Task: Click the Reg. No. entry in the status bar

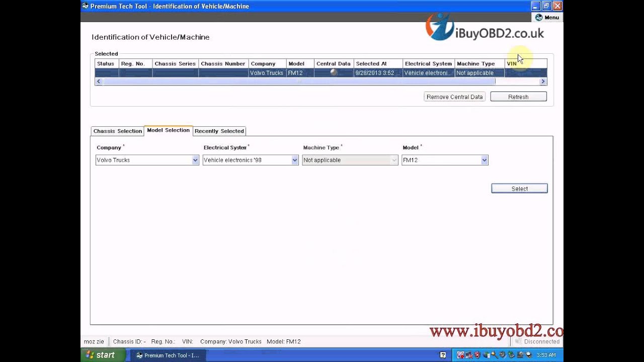Action: (x=163, y=341)
